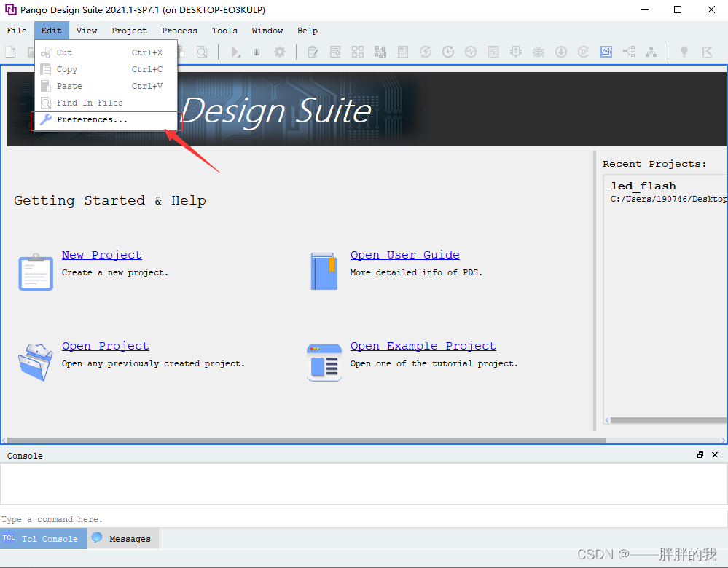This screenshot has width=728, height=568.
Task: Click the Open User Guide link
Action: point(405,255)
